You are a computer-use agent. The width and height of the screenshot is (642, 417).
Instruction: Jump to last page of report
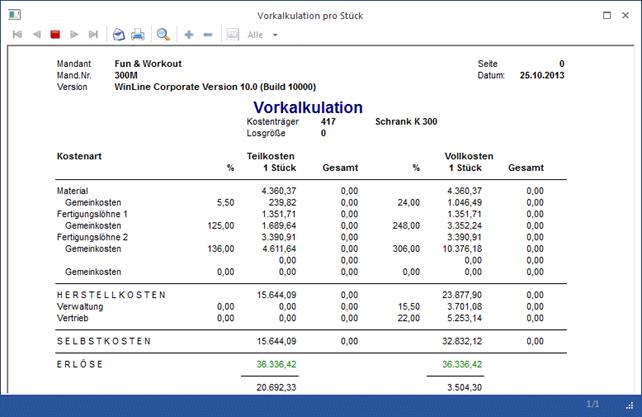click(x=93, y=35)
